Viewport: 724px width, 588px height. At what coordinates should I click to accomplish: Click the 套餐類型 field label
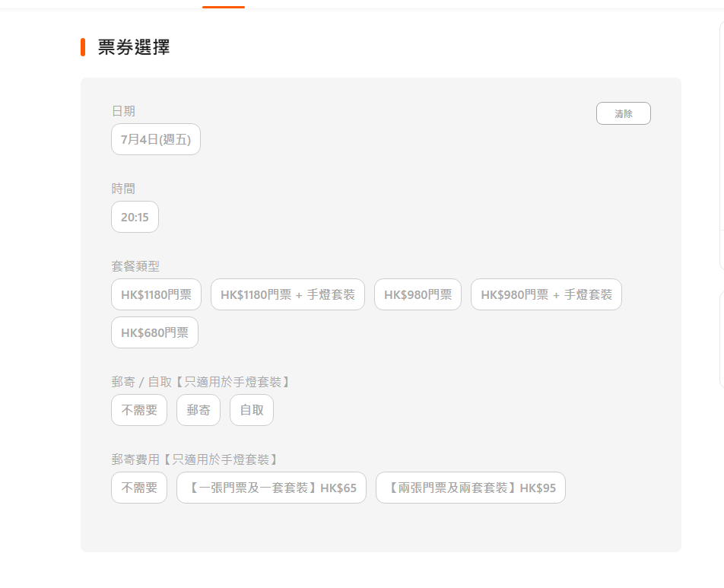tap(135, 266)
